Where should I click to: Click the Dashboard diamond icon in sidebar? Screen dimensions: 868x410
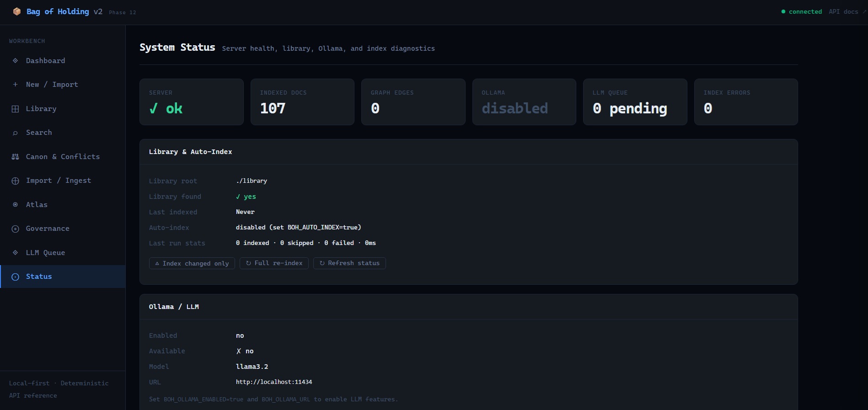(15, 61)
